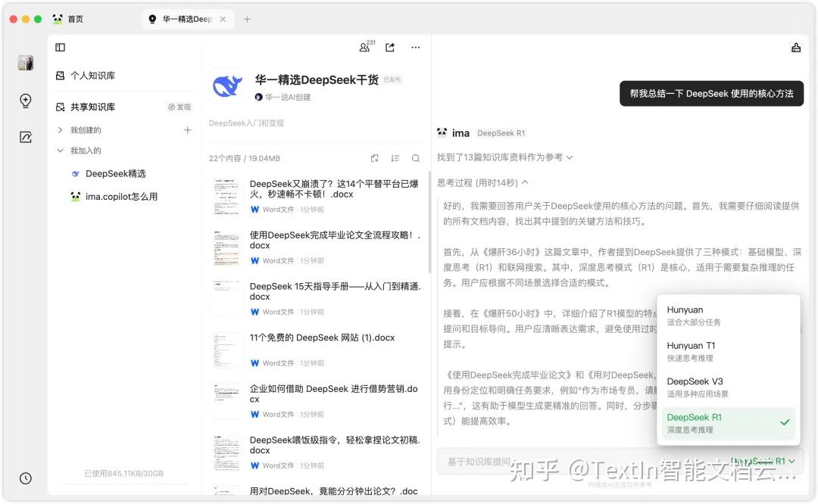This screenshot has width=818, height=504.
Task: Open the sort order icon
Action: click(x=395, y=158)
